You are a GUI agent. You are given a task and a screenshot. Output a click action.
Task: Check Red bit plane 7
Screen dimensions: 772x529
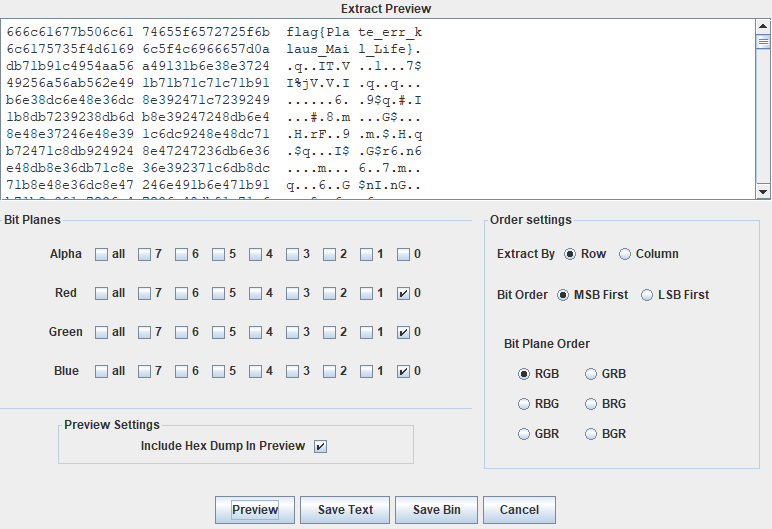coord(144,294)
